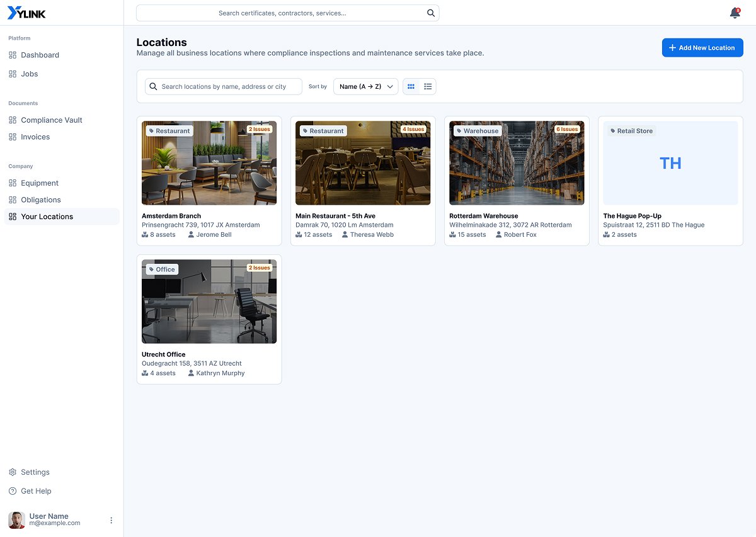Open The Hague Pop-Up title
This screenshot has width=756, height=537.
[x=633, y=216]
